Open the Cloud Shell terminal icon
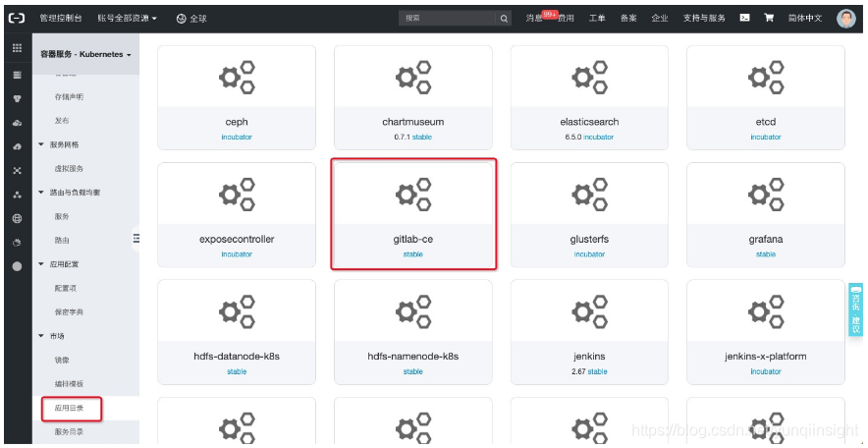This screenshot has width=868, height=448. tap(745, 18)
